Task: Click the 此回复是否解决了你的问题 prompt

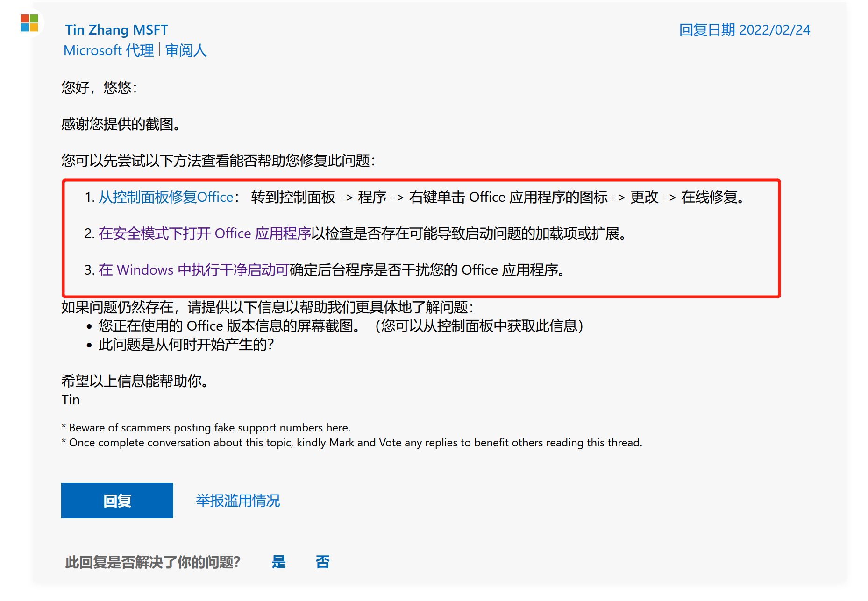Action: 153,562
